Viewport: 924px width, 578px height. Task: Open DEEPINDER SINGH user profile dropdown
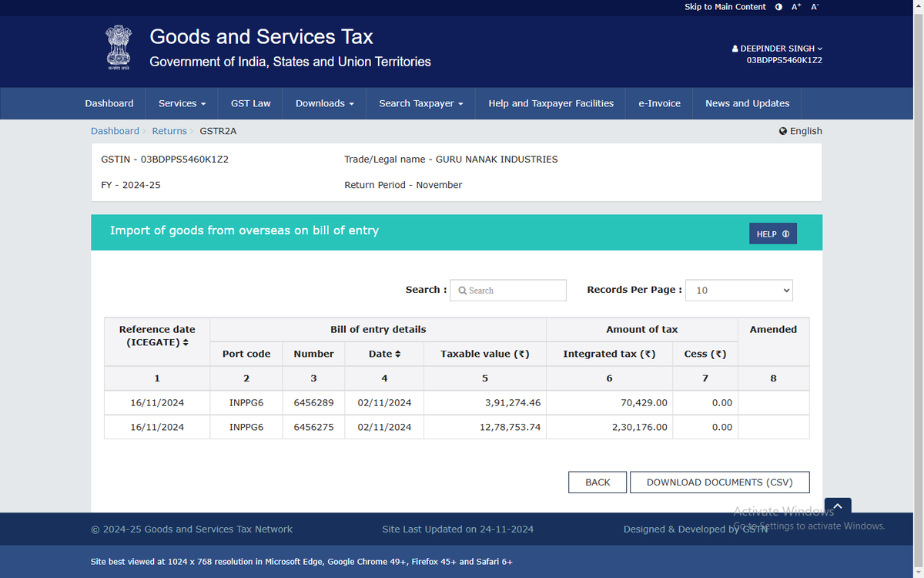click(x=777, y=49)
